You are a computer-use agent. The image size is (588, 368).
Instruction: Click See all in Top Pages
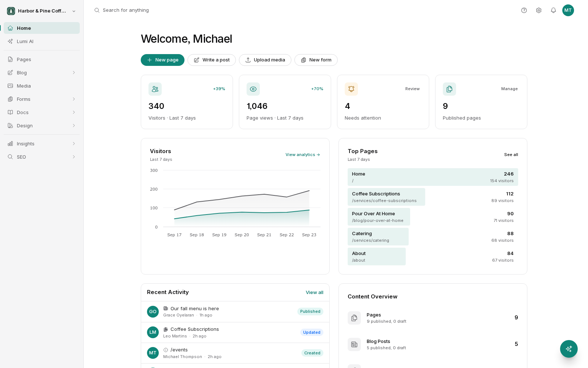pyautogui.click(x=511, y=155)
